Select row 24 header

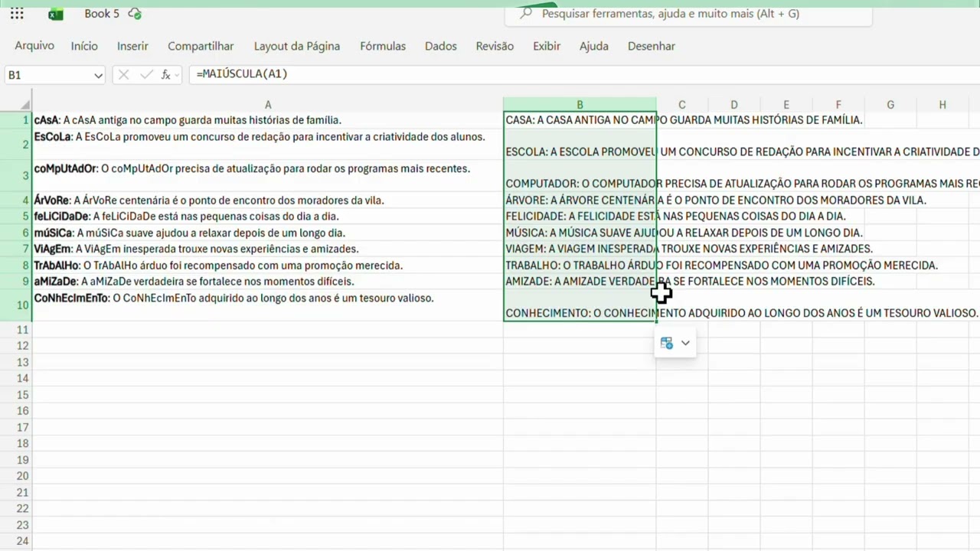[x=16, y=541]
